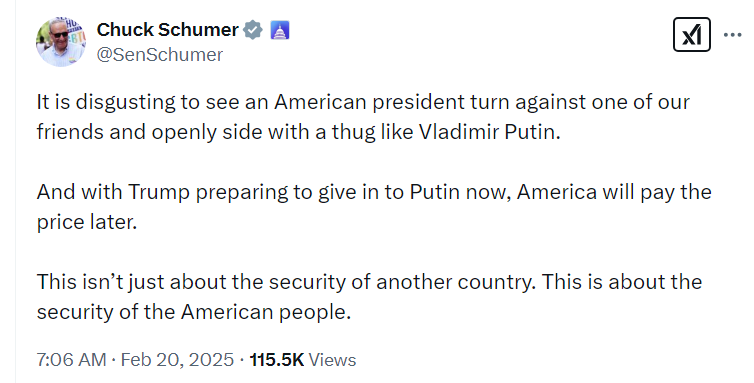Screen dimensions: 754x383
Task: Click the 115.5K view count number
Action: coord(277,360)
